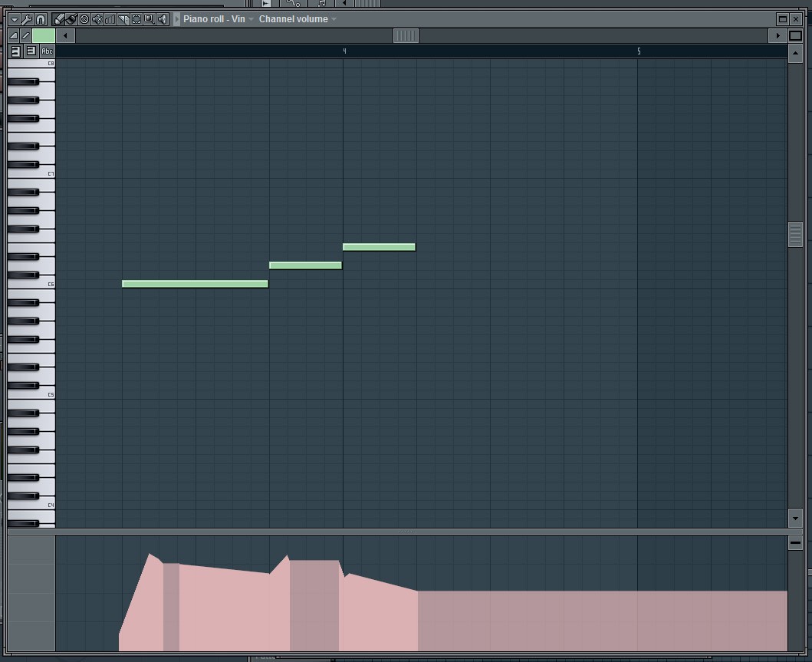Click the C8 piano key
The image size is (812, 662).
pos(31,63)
